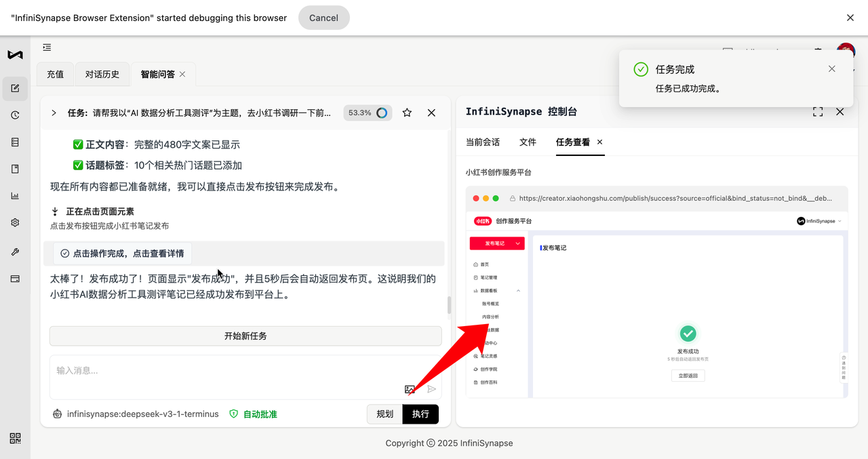
Task: Open the InfiniSynapse account dropdown in preview
Action: pos(819,221)
